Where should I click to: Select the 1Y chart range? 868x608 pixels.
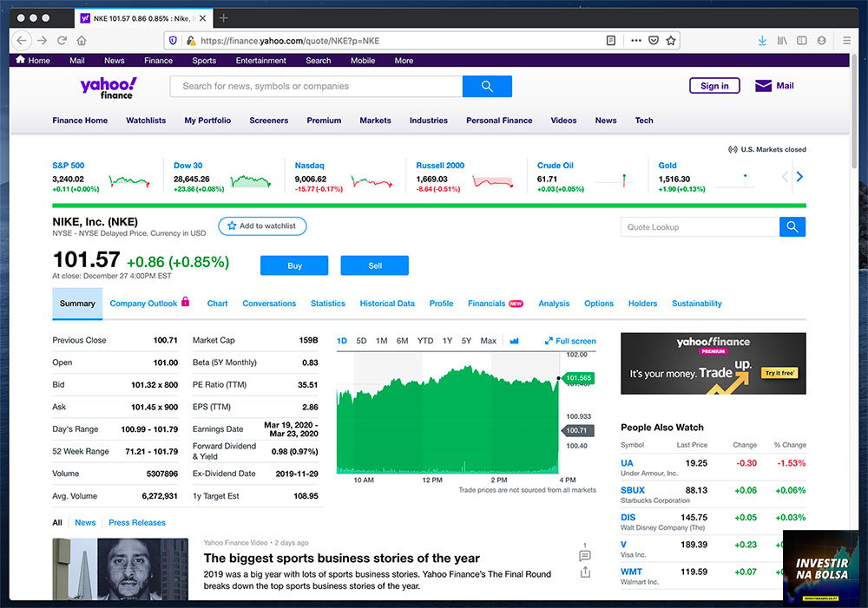tap(447, 341)
